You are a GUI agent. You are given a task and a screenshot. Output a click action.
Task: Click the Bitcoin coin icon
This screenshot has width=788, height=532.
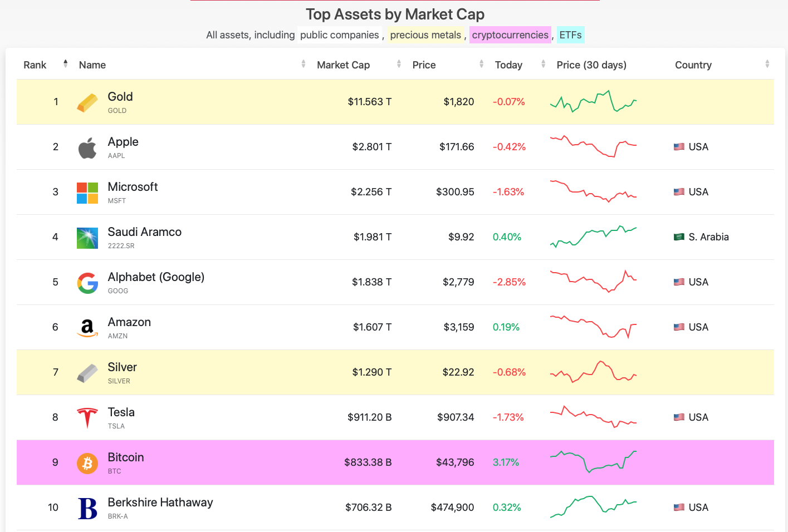(87, 463)
